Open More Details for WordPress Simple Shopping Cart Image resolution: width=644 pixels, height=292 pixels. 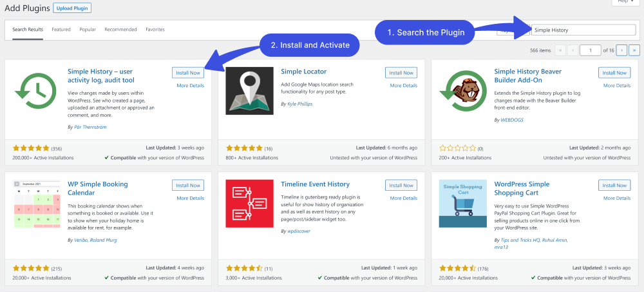point(617,199)
